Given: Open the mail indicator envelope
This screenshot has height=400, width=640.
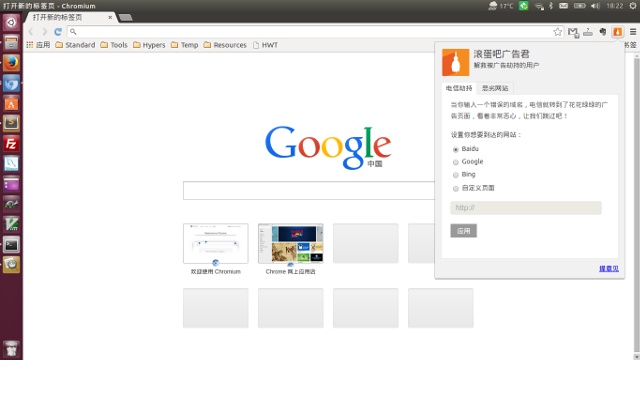Looking at the screenshot, I should pos(564,6).
